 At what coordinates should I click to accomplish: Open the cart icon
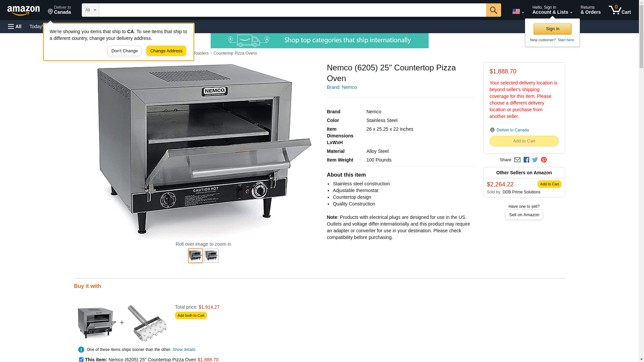point(620,10)
